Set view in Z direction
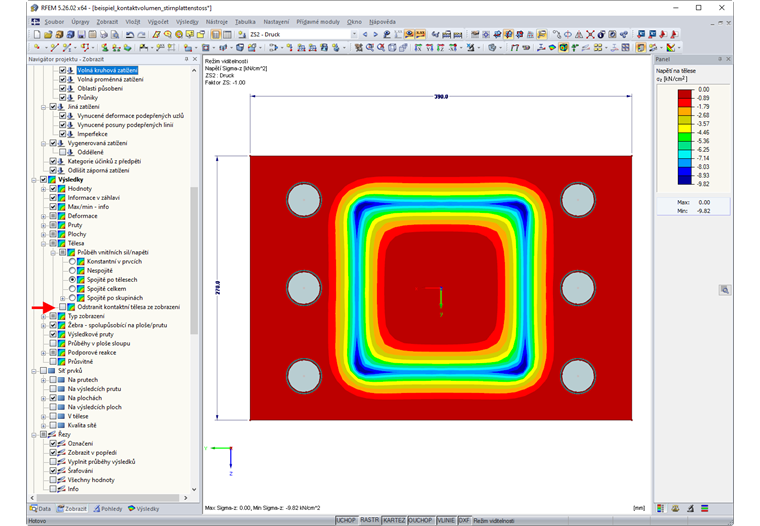 (x=441, y=48)
